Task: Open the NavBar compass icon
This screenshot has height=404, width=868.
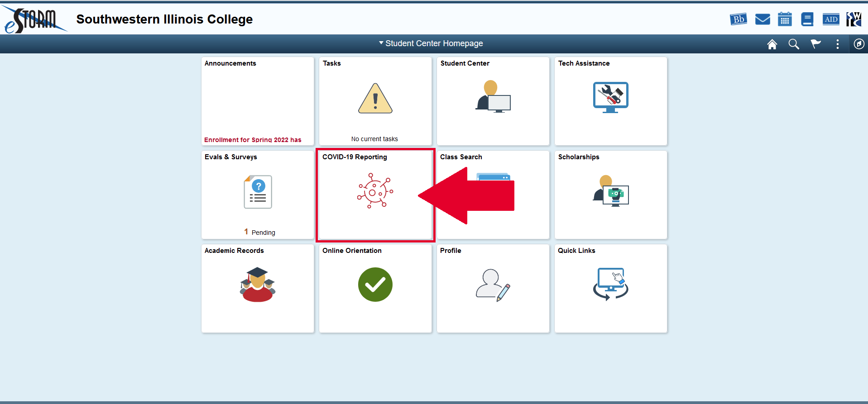Action: [x=859, y=44]
